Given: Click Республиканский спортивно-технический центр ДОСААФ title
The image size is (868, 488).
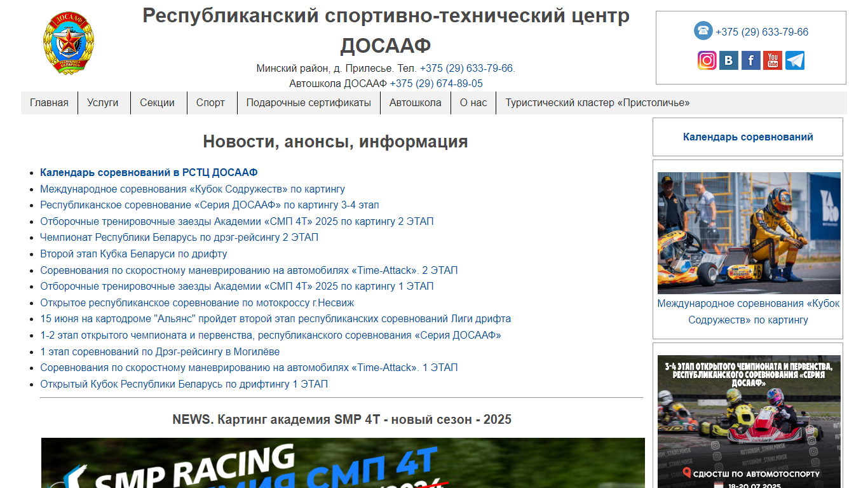Looking at the screenshot, I should tap(386, 30).
